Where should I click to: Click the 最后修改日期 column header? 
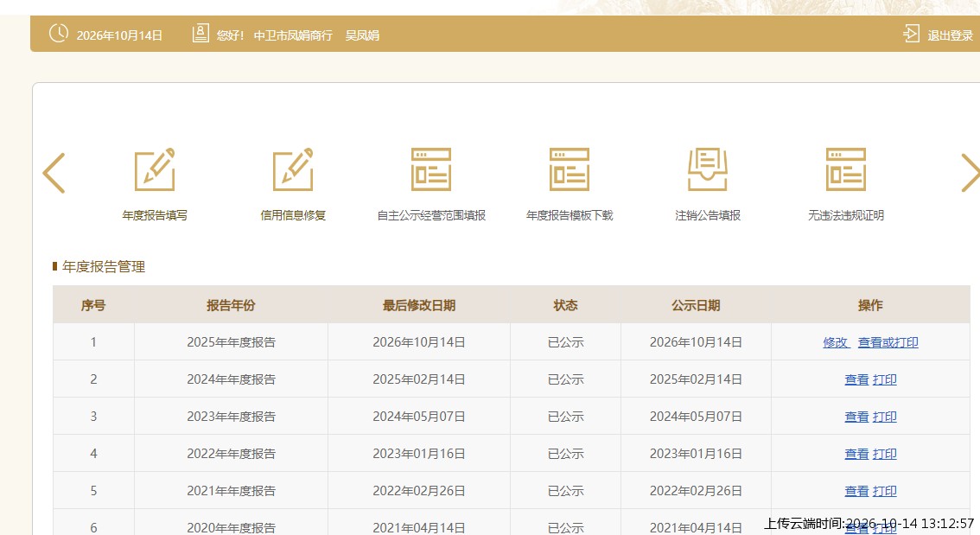tap(419, 306)
